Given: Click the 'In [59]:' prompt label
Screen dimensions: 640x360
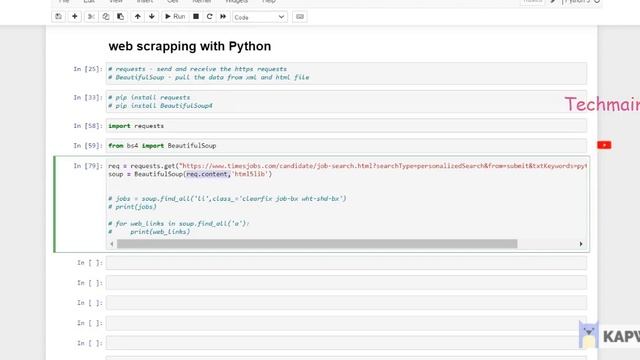Looking at the screenshot, I should [88, 145].
